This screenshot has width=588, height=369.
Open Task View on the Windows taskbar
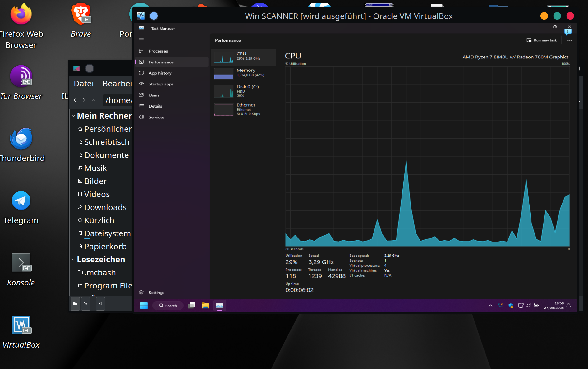point(192,306)
